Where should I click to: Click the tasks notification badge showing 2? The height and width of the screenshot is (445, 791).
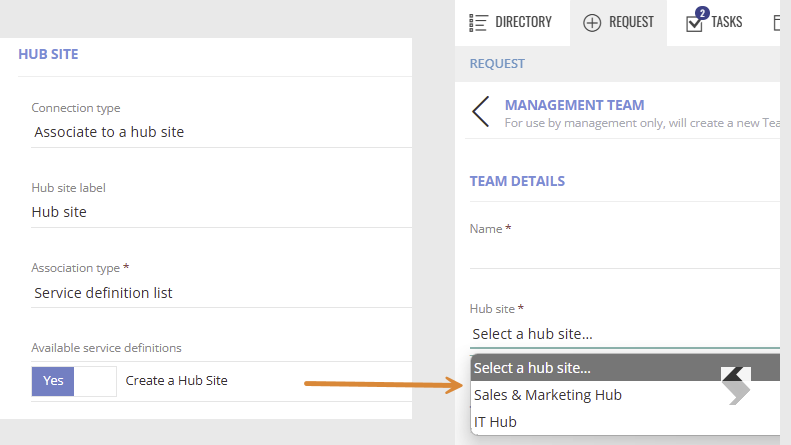[x=702, y=13]
